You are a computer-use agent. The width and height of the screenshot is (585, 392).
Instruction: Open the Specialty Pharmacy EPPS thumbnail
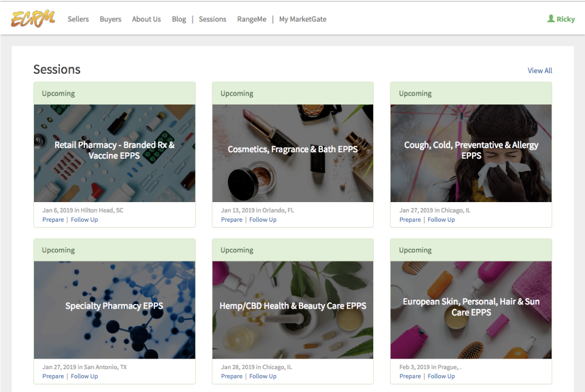coord(114,310)
